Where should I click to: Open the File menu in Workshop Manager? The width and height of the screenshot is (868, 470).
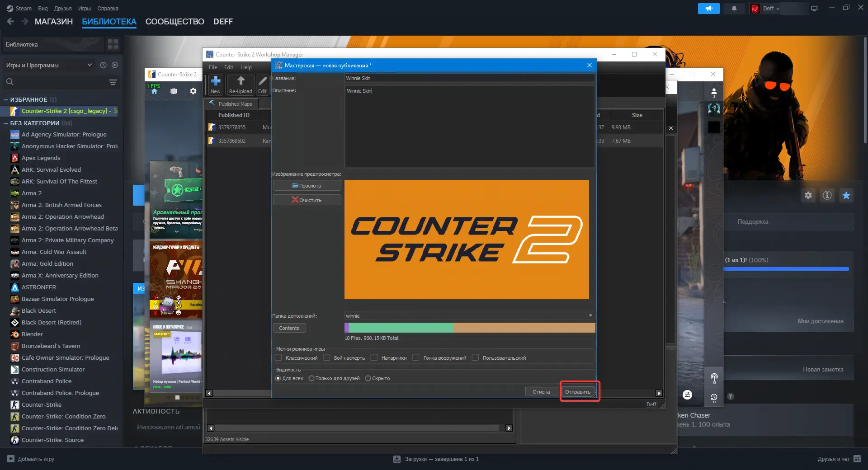coord(213,67)
